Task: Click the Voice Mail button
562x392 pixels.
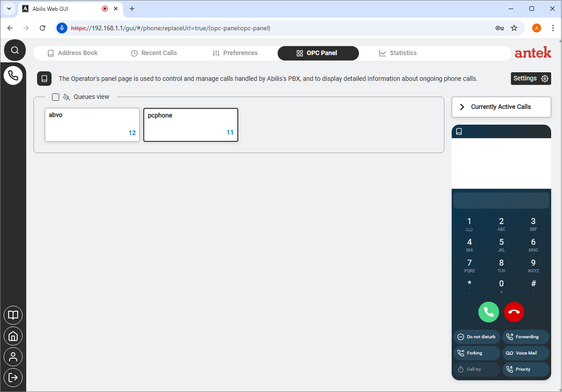Action: click(525, 353)
